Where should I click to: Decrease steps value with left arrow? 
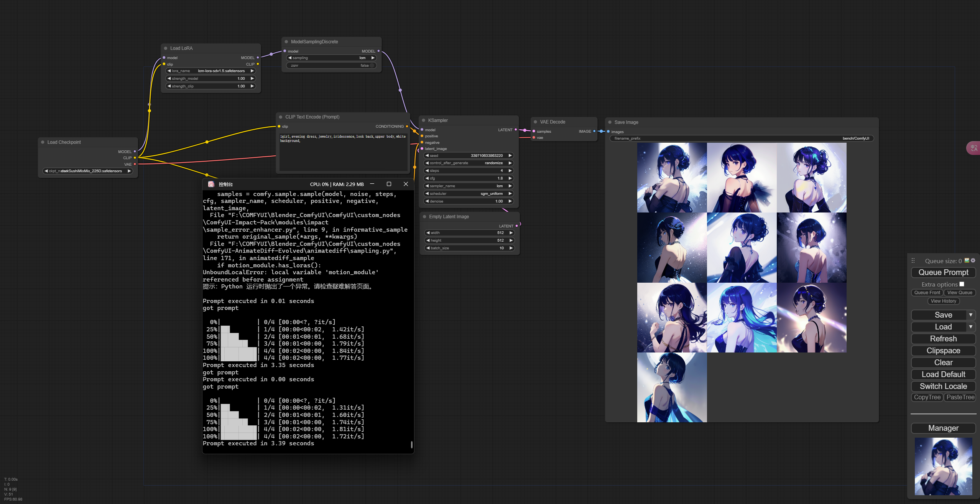tap(427, 171)
